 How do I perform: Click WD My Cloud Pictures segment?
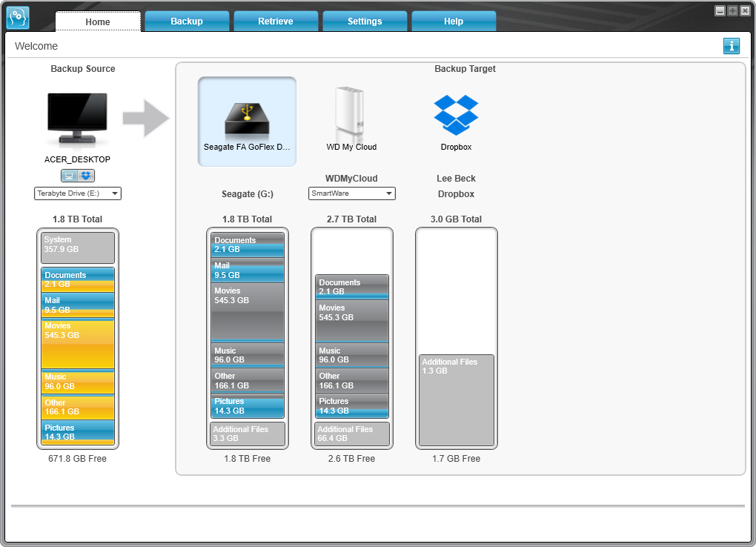click(x=352, y=405)
